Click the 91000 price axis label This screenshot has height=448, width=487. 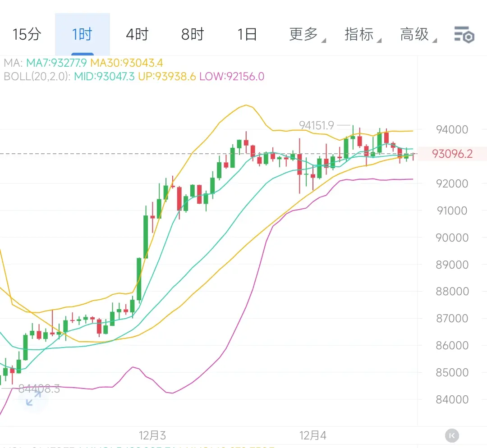[x=452, y=211]
